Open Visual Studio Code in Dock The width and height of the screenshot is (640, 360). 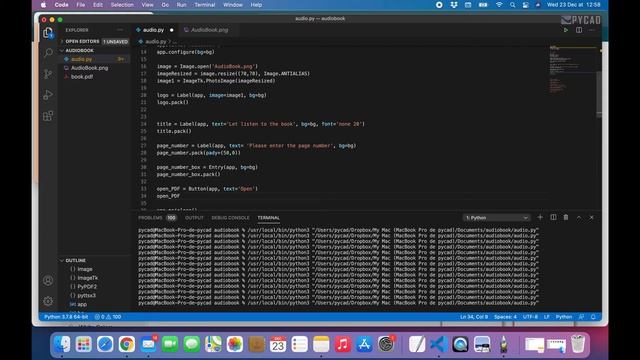coord(438,344)
